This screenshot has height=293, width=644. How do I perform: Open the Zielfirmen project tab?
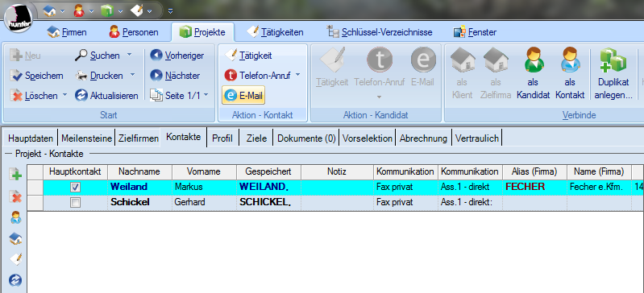tap(139, 138)
